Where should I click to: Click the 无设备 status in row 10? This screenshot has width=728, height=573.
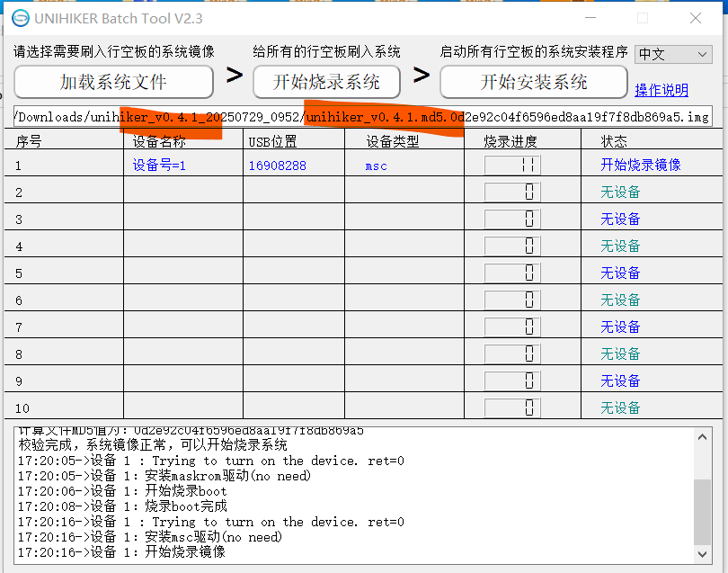click(x=620, y=408)
